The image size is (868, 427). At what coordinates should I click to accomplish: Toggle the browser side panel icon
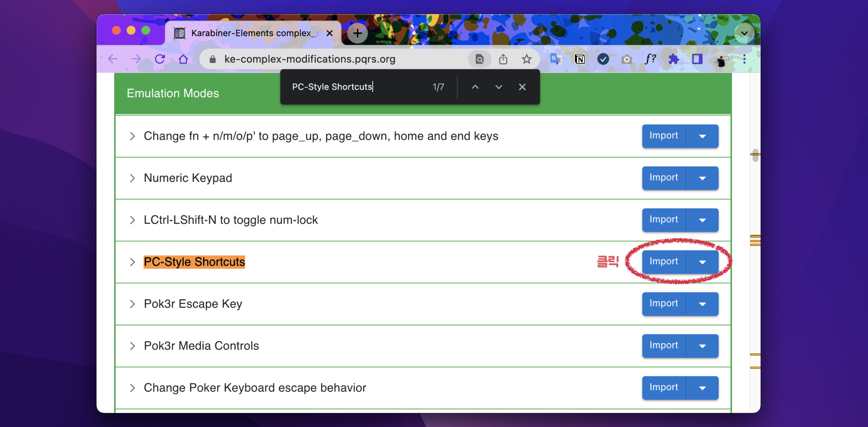697,59
